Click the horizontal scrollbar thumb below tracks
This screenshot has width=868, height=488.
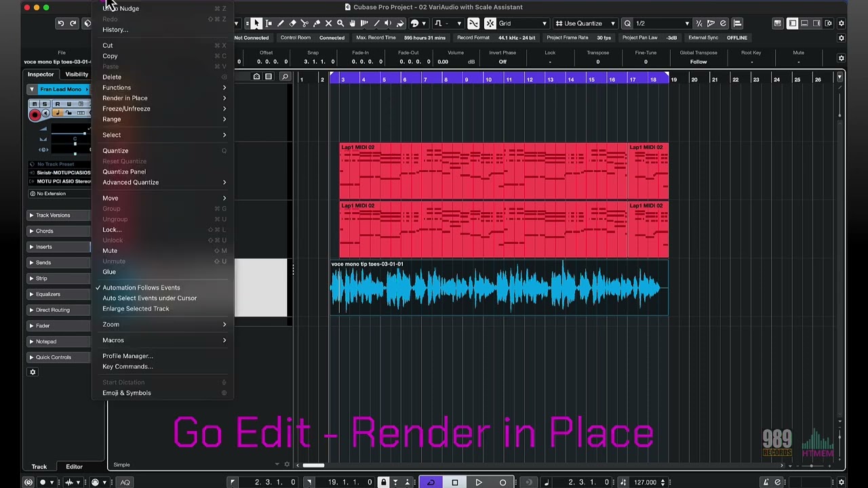pos(313,465)
